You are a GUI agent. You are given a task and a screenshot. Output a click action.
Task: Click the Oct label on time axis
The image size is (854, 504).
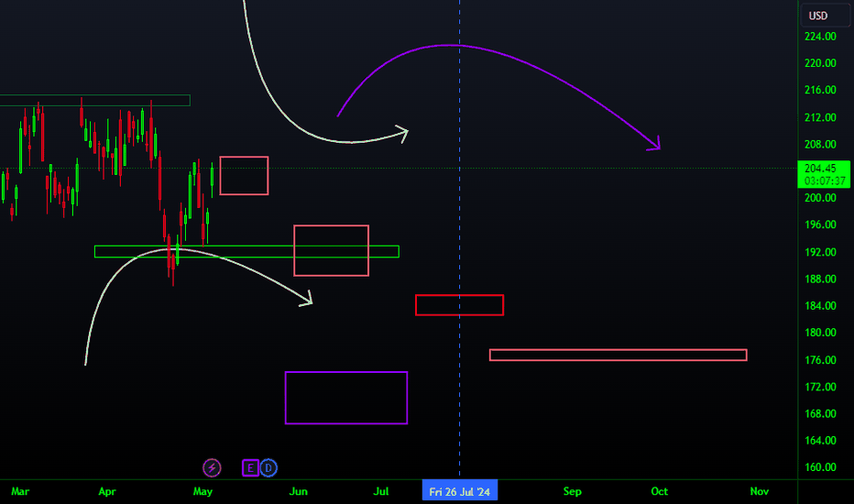(x=660, y=491)
